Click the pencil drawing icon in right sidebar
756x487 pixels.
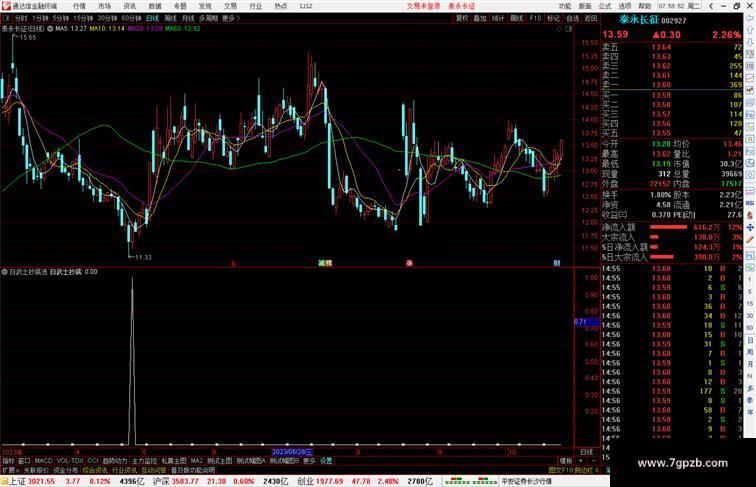pyautogui.click(x=750, y=239)
